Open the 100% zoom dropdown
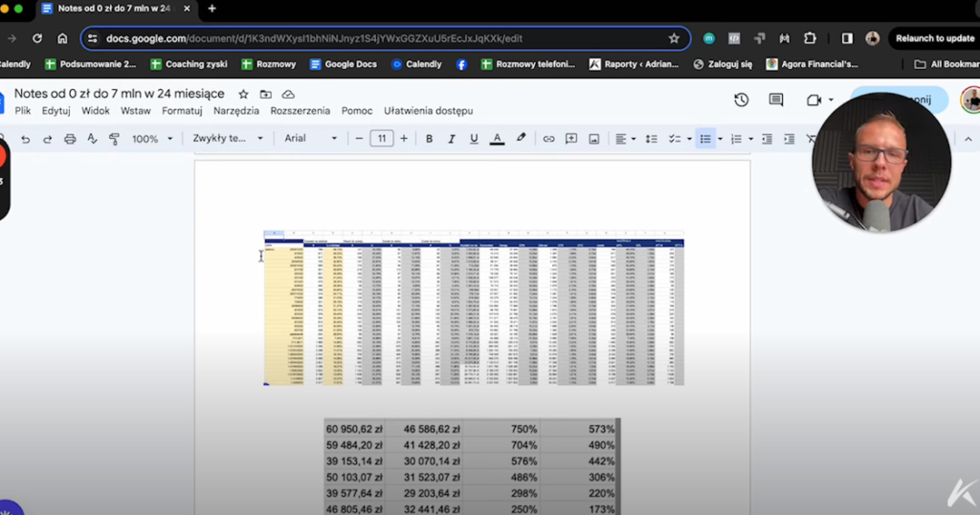Viewport: 980px width, 515px height. [x=152, y=139]
